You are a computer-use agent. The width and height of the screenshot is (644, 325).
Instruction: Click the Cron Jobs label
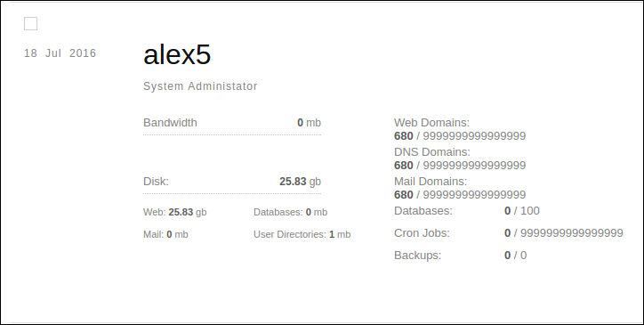[x=422, y=233]
